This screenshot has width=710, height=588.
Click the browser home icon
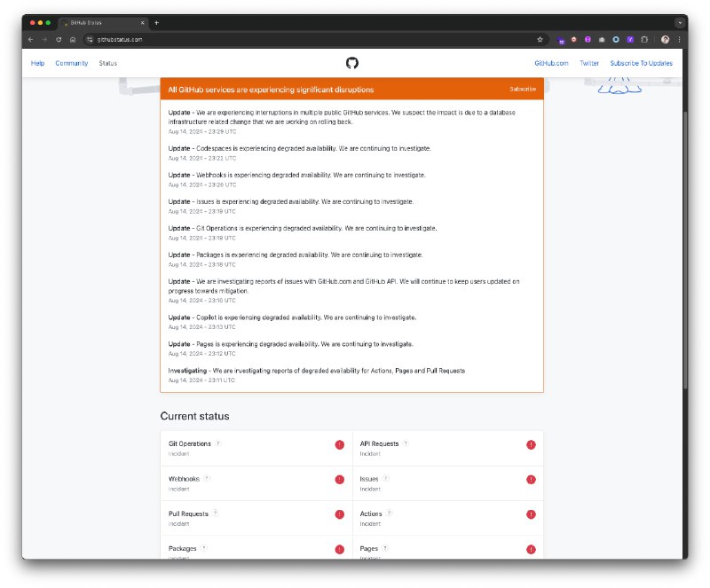tap(73, 39)
